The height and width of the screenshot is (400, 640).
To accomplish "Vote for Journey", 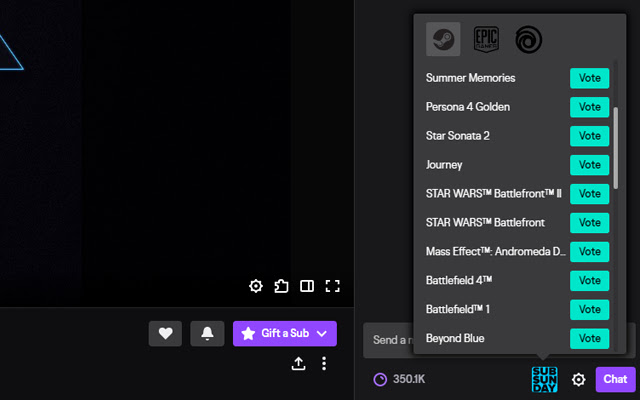I will [x=589, y=164].
